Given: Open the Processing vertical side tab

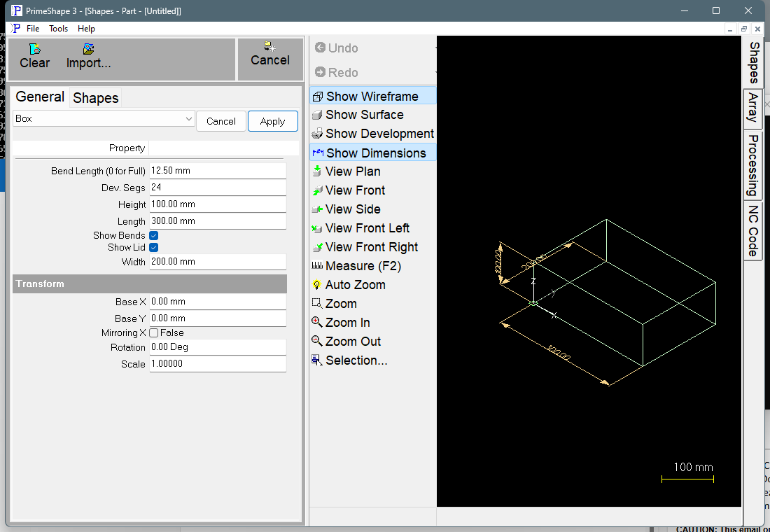Looking at the screenshot, I should [x=752, y=165].
